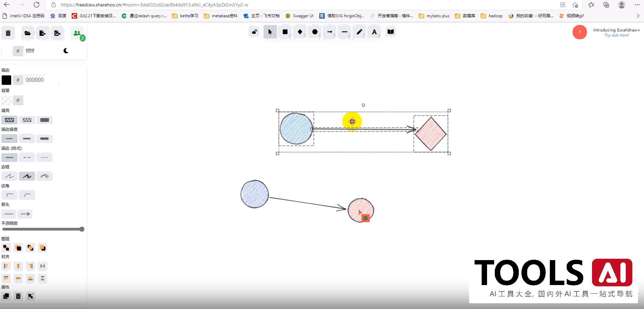
Task: Click the live collaboration people icon
Action: point(77,33)
